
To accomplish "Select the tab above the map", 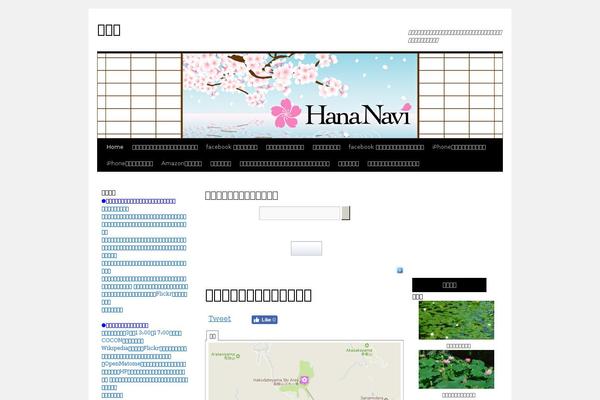I will coord(212,336).
